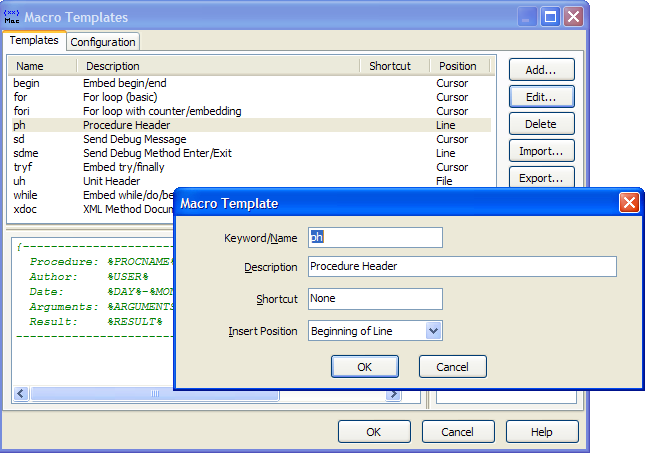Focus the Description text field
Image resolution: width=647 pixels, height=453 pixels.
pos(461,267)
